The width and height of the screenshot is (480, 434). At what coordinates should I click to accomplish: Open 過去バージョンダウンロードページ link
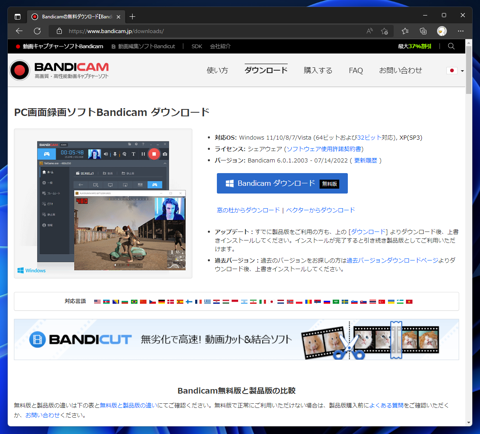pos(392,260)
